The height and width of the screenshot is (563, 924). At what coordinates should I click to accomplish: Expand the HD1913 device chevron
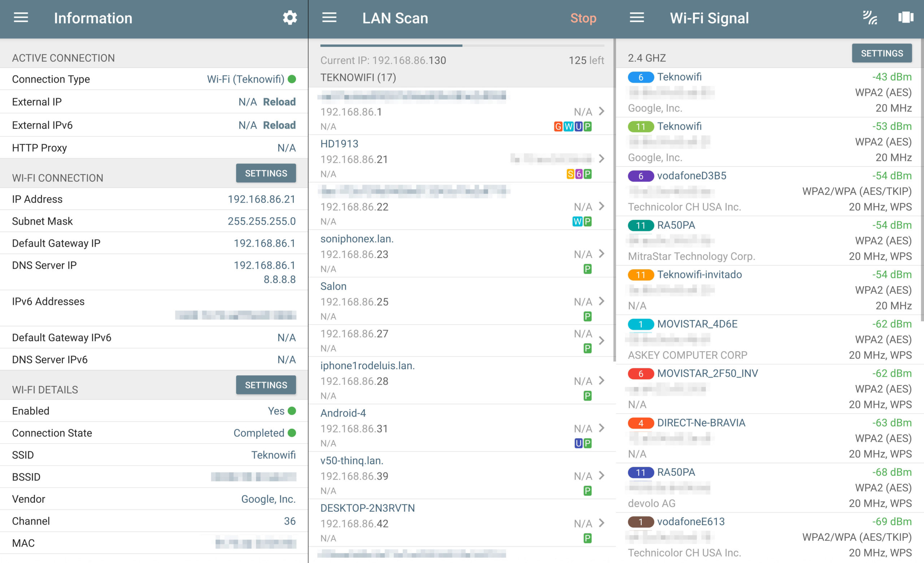(601, 158)
